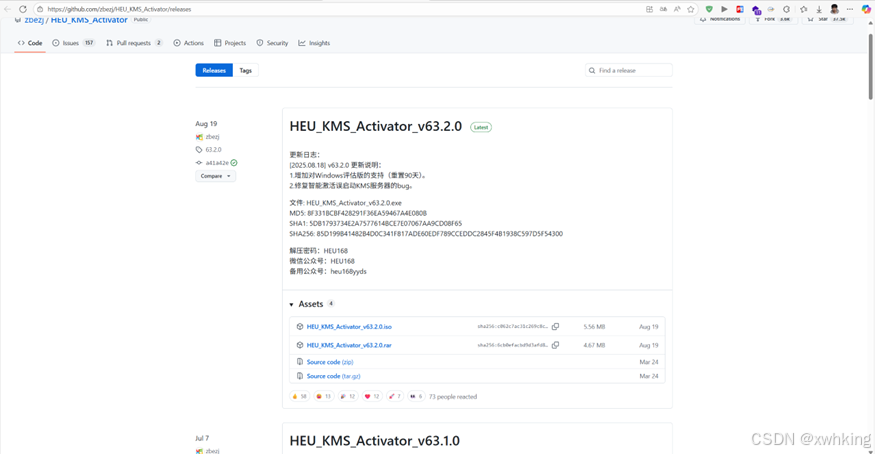Click the gray play-arrow extension icon
This screenshot has height=454, width=875.
click(724, 9)
